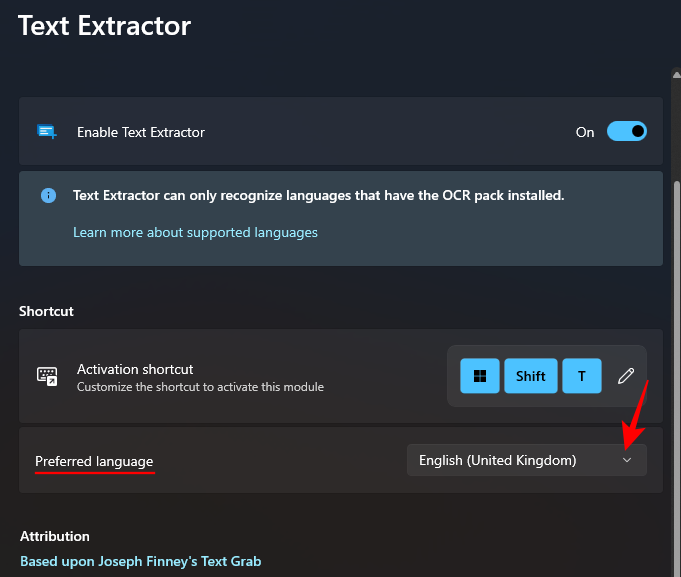Click the blue info icon
This screenshot has height=577, width=681.
48,196
